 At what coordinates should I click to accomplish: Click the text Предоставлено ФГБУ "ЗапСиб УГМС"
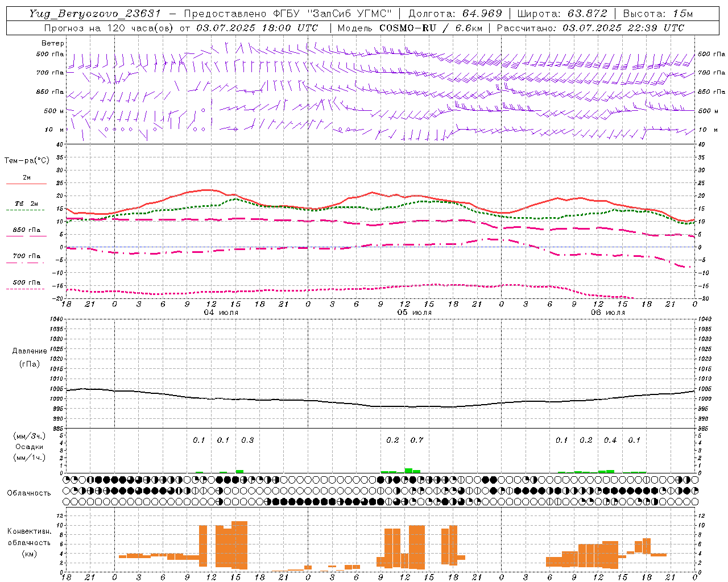tap(288, 14)
